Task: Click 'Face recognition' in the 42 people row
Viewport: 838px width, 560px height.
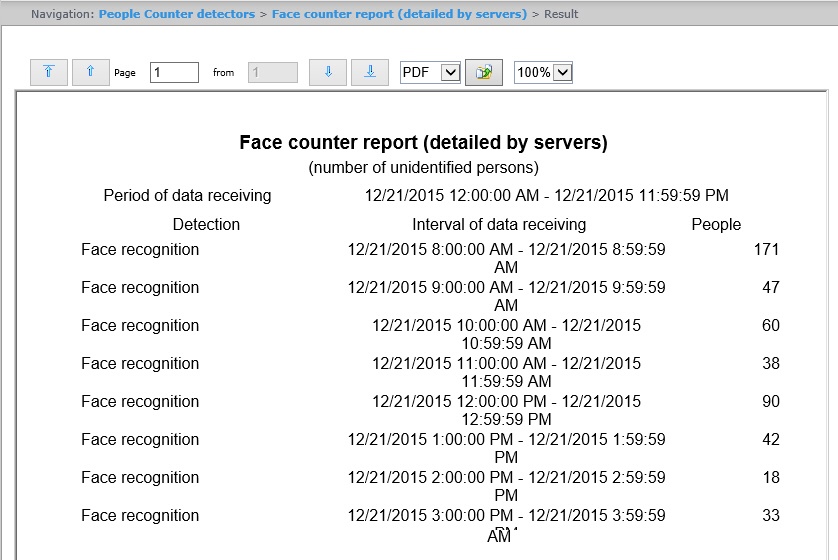Action: pos(140,439)
